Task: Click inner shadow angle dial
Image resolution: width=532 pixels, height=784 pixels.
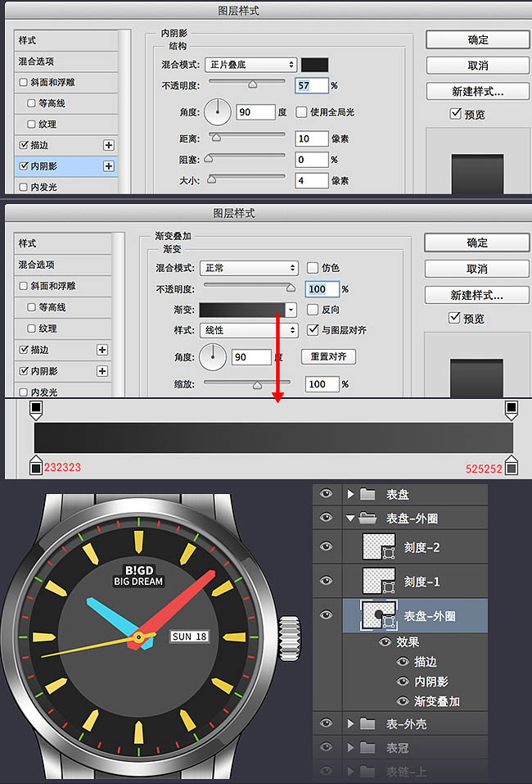Action: (217, 111)
